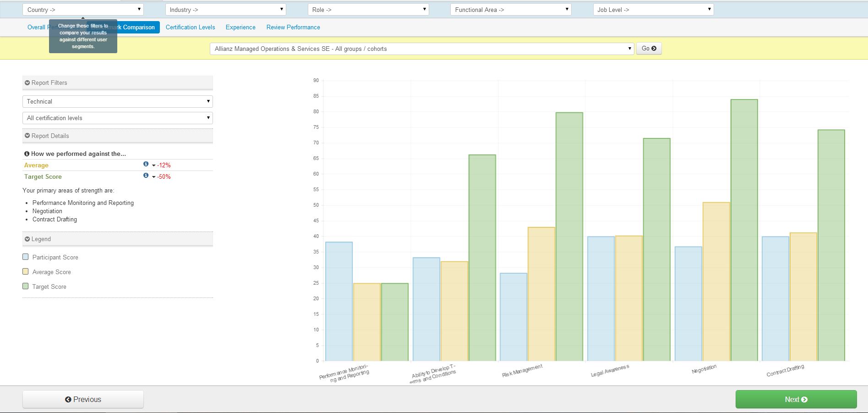
Task: Click the -12% average difference value
Action: coord(164,165)
